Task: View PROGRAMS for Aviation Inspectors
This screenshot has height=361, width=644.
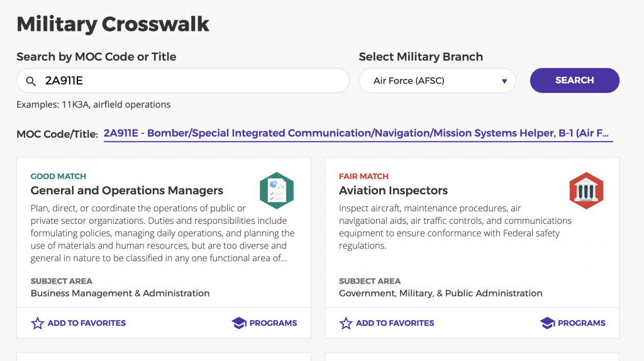Action: coord(573,323)
